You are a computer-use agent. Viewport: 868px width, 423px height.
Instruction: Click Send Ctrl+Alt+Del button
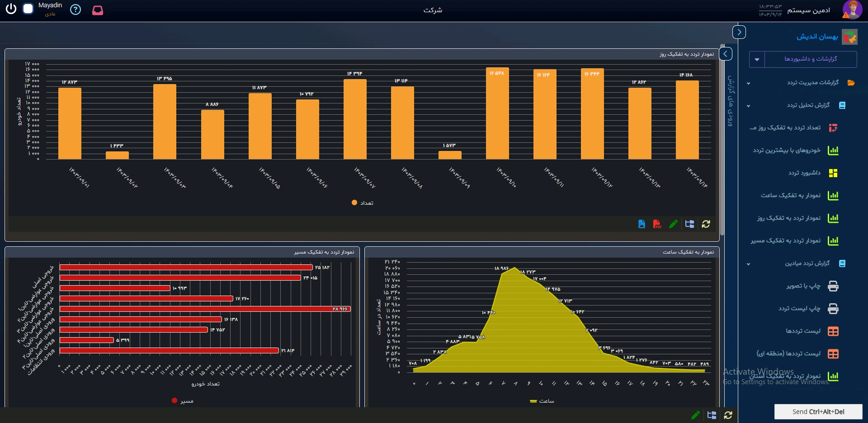[818, 412]
